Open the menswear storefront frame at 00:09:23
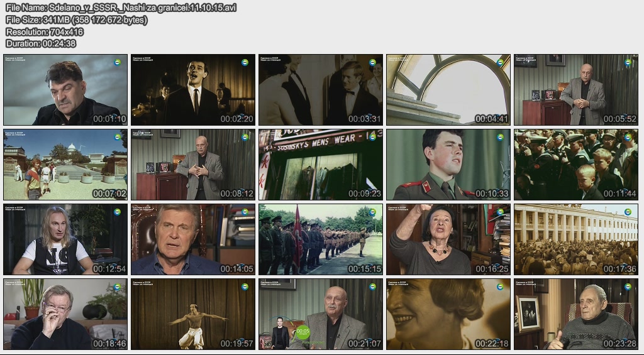Viewport: 644px width, 355px height. click(x=321, y=165)
